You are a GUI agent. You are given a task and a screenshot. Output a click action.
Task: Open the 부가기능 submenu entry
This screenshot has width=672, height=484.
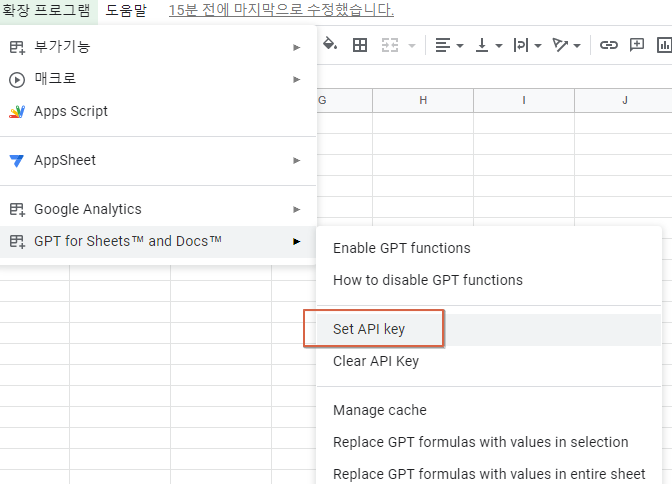point(158,47)
